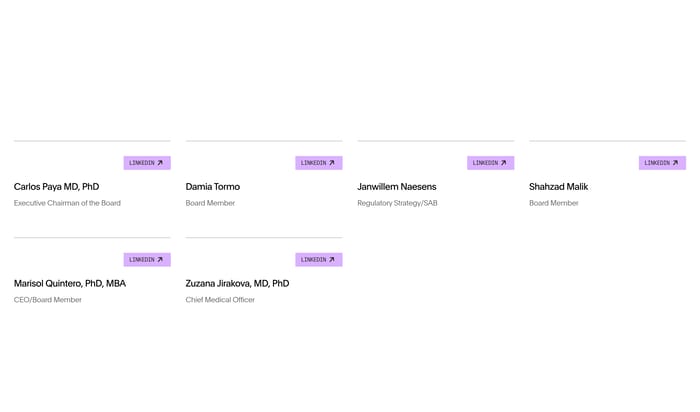Open Shahzad Malik's LinkedIn profile link
Image resolution: width=700 pixels, height=412 pixels.
661,163
